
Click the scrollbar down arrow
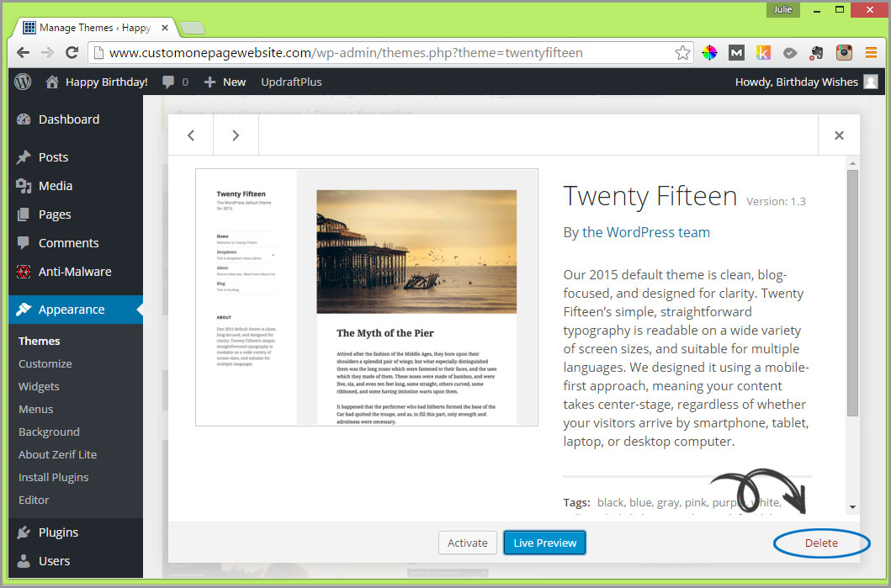point(852,506)
